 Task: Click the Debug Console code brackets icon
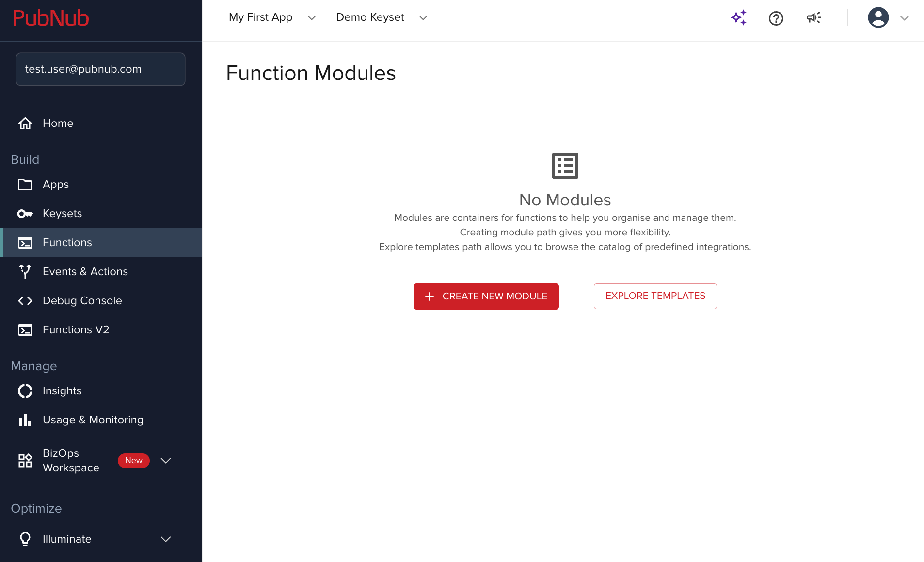coord(25,301)
